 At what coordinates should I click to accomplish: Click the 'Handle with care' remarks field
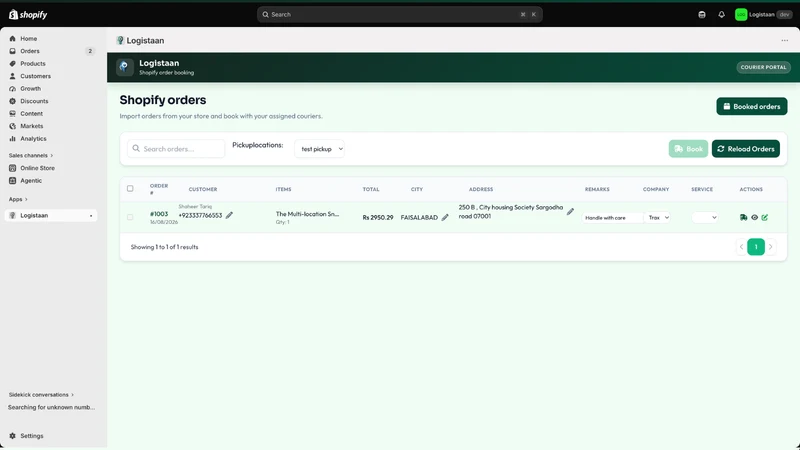tap(612, 217)
